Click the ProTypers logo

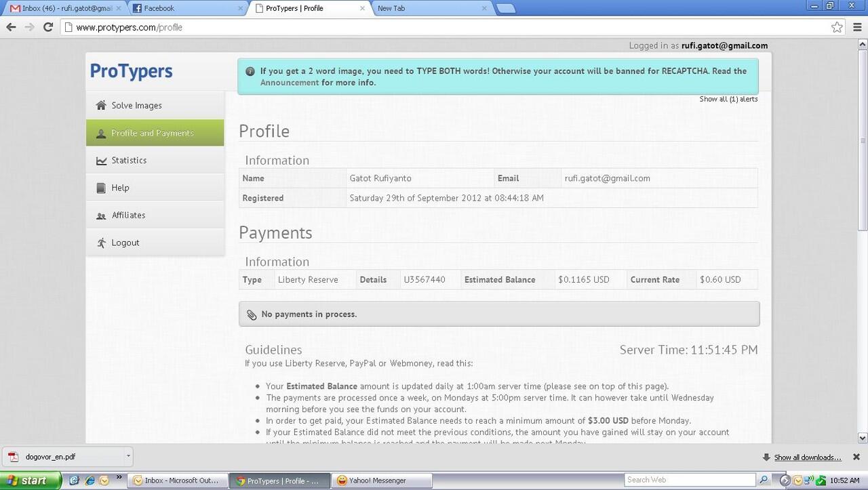coord(131,71)
